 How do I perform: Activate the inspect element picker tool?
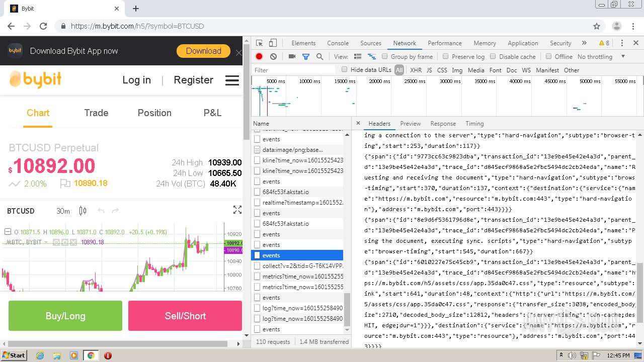(259, 43)
